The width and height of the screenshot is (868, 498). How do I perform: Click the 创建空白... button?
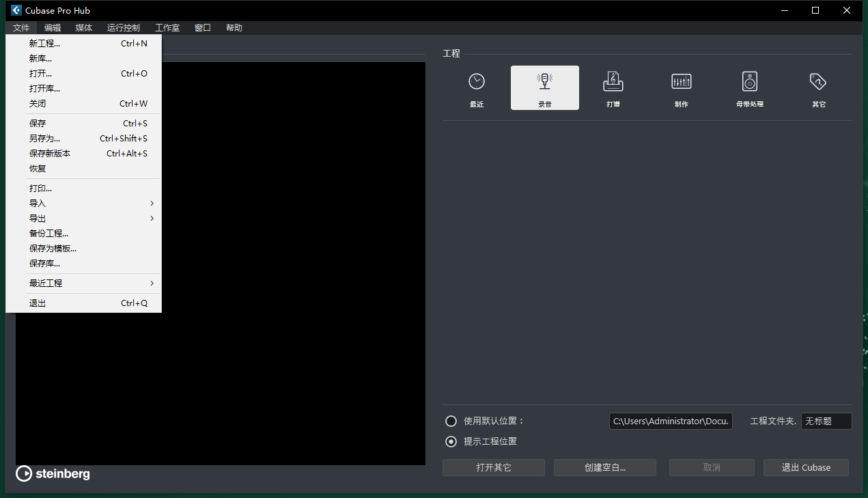[605, 468]
